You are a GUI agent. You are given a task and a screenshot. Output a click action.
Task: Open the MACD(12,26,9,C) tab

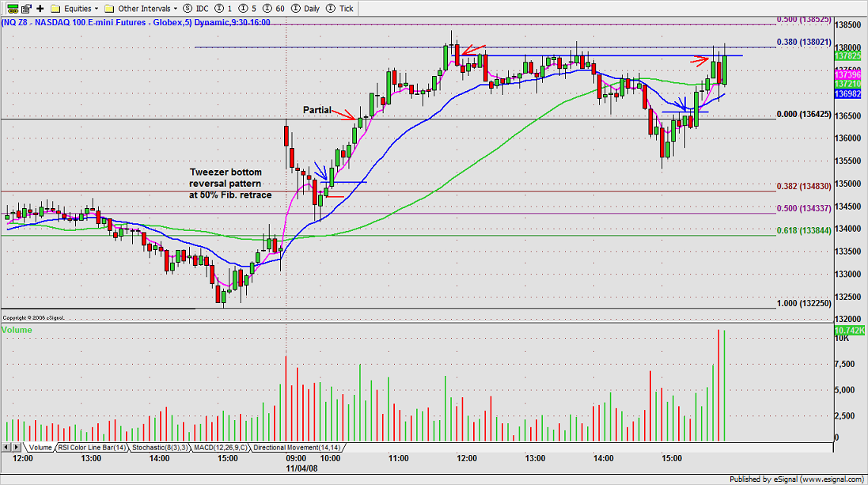220,447
